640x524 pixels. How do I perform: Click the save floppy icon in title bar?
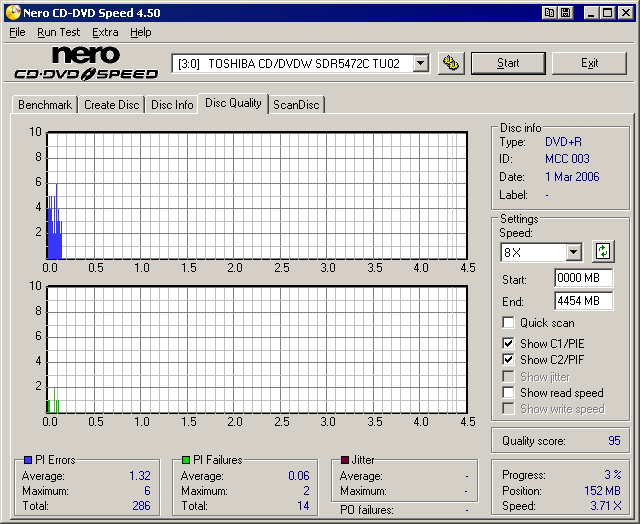point(565,13)
